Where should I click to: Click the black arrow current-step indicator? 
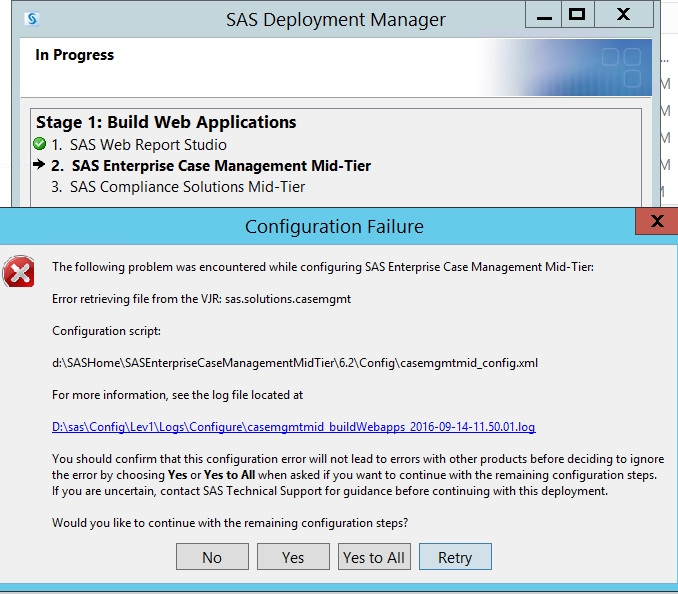click(39, 166)
